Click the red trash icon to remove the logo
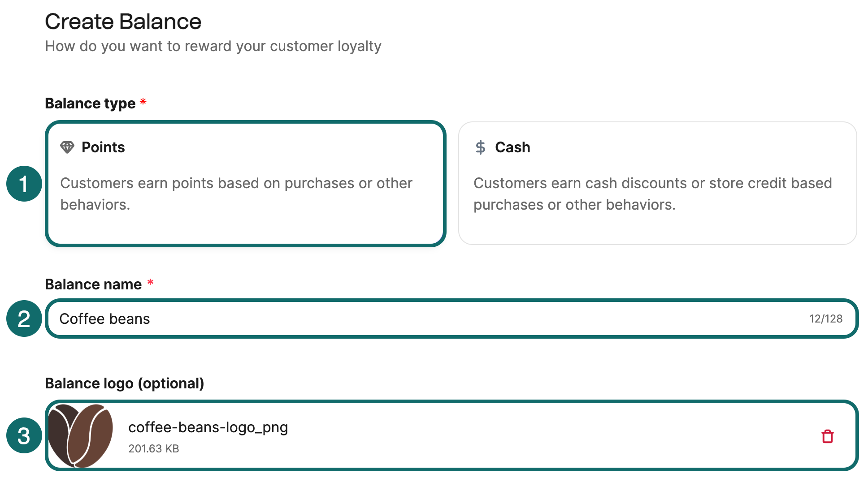The height and width of the screenshot is (482, 868). pyautogui.click(x=829, y=437)
